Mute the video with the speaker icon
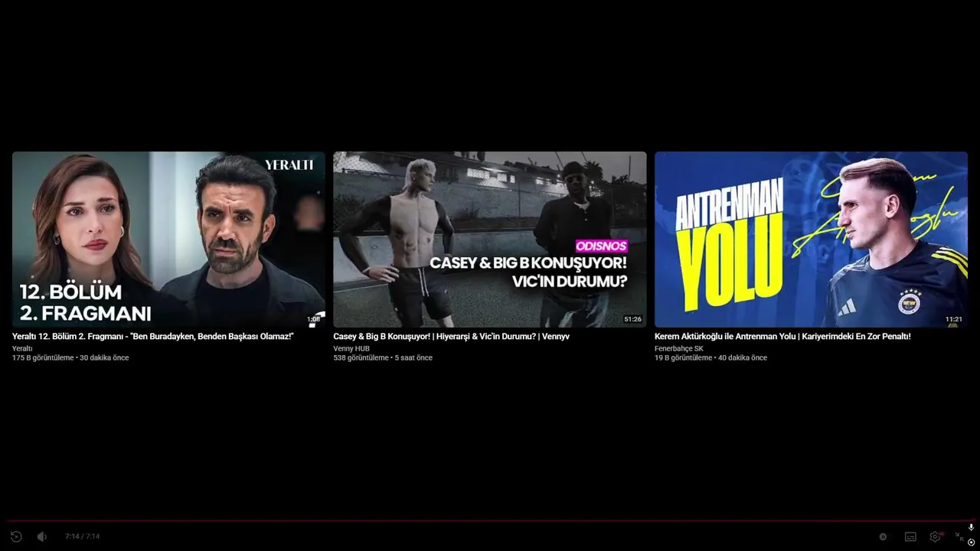 tap(42, 536)
